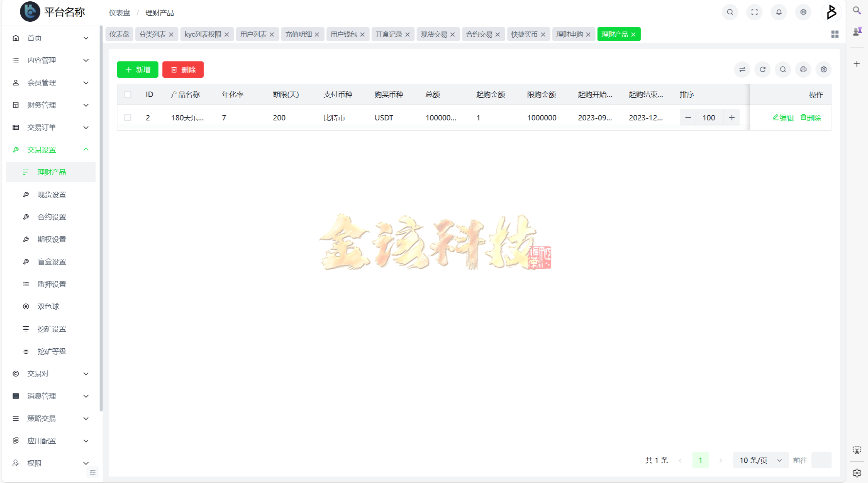Open the 10条/页 page size dropdown
The width and height of the screenshot is (868, 483).
point(760,460)
